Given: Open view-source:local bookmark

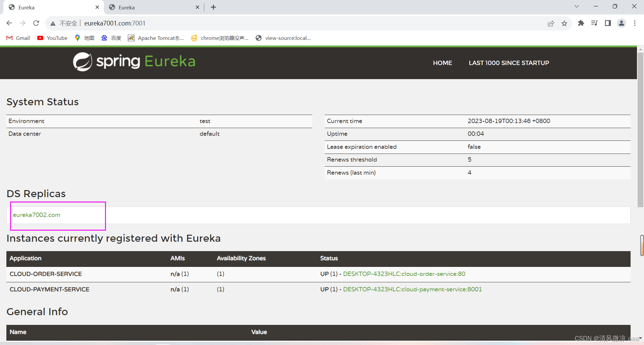Looking at the screenshot, I should (283, 38).
